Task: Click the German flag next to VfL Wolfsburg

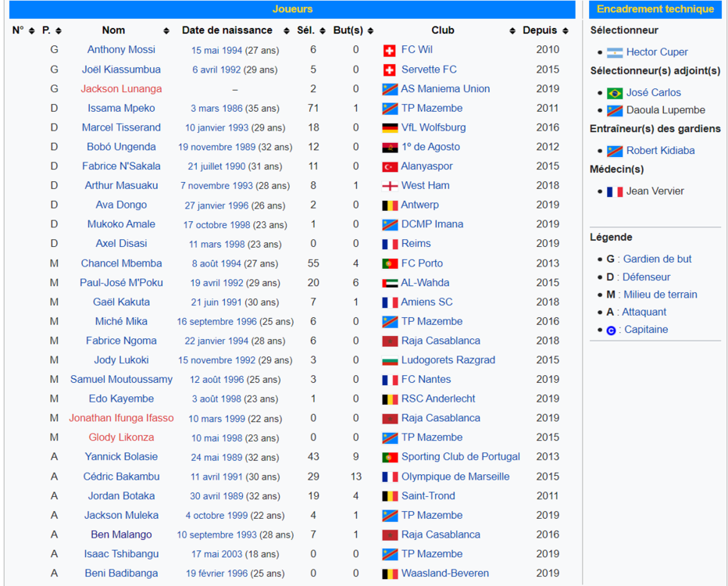Action: 389,128
